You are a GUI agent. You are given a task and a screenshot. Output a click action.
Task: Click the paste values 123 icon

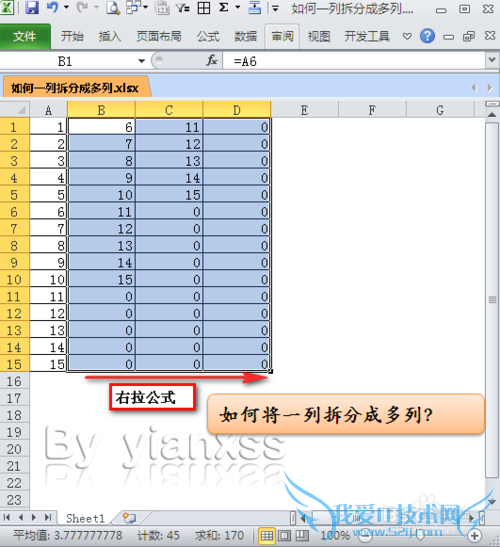(x=162, y=8)
